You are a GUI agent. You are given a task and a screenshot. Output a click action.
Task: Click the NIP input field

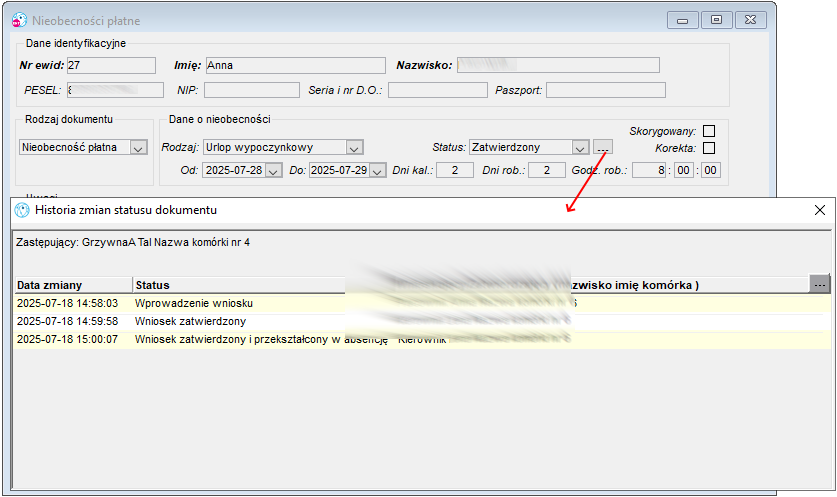[251, 90]
